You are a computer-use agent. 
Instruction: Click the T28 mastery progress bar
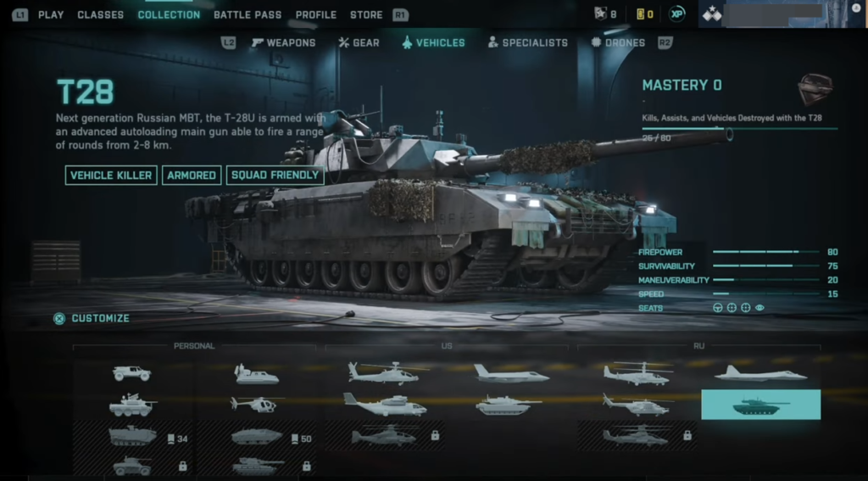739,129
